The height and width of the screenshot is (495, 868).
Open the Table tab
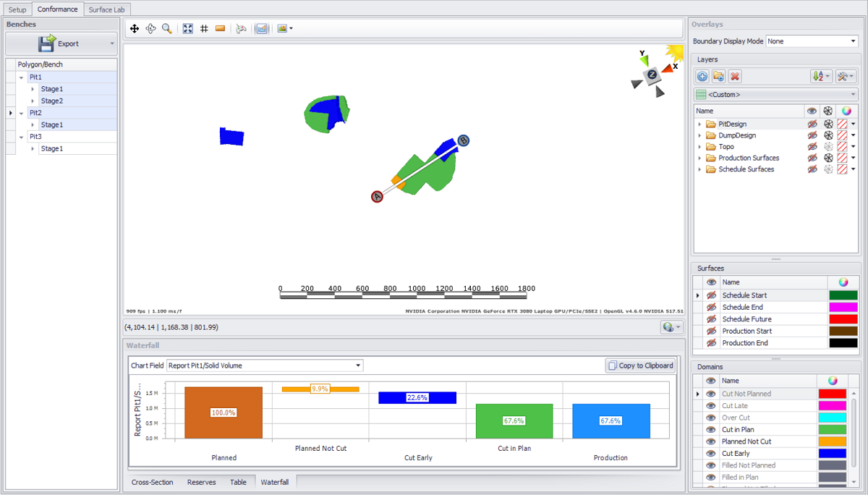coord(238,482)
